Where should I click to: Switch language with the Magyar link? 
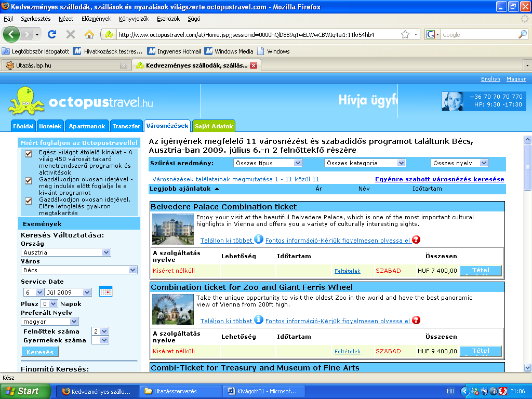pyautogui.click(x=516, y=79)
